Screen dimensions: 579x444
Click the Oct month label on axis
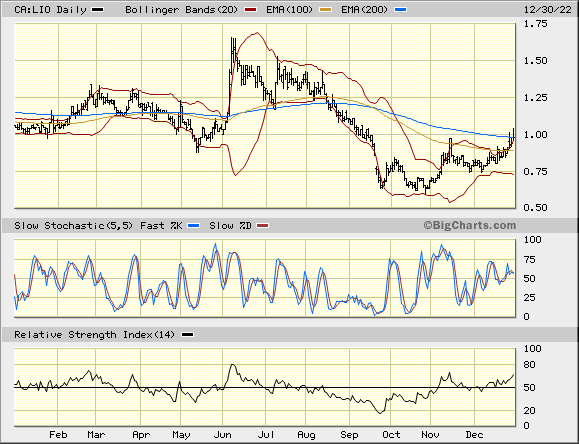[x=391, y=435]
